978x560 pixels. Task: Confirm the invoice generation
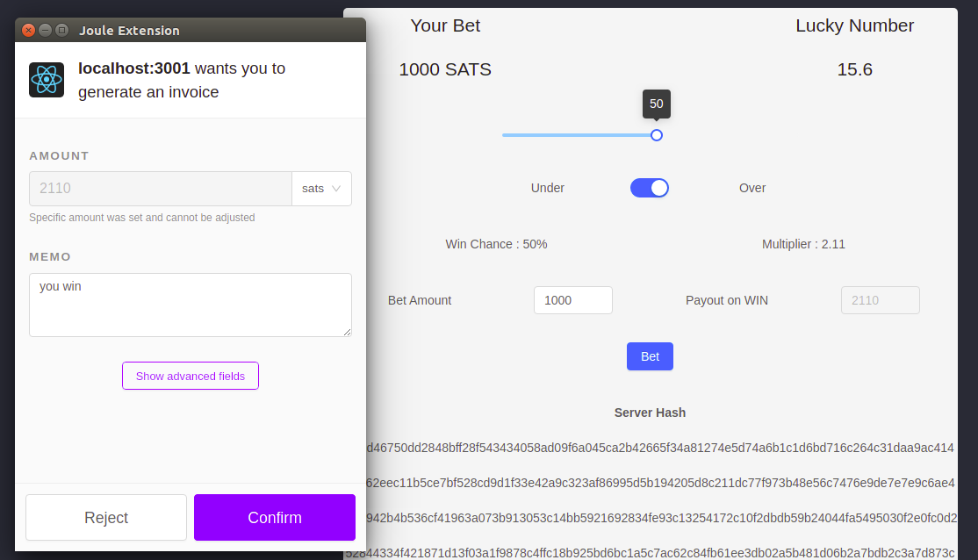(x=275, y=518)
